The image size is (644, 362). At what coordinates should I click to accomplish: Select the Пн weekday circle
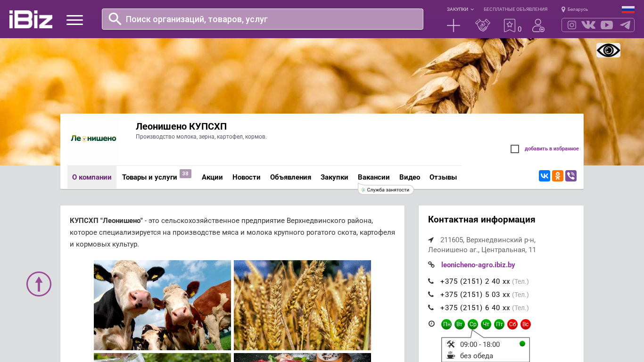point(446,324)
